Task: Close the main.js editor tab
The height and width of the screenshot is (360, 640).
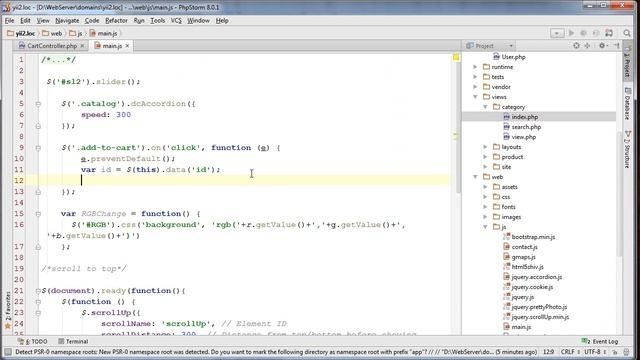Action: (127, 46)
